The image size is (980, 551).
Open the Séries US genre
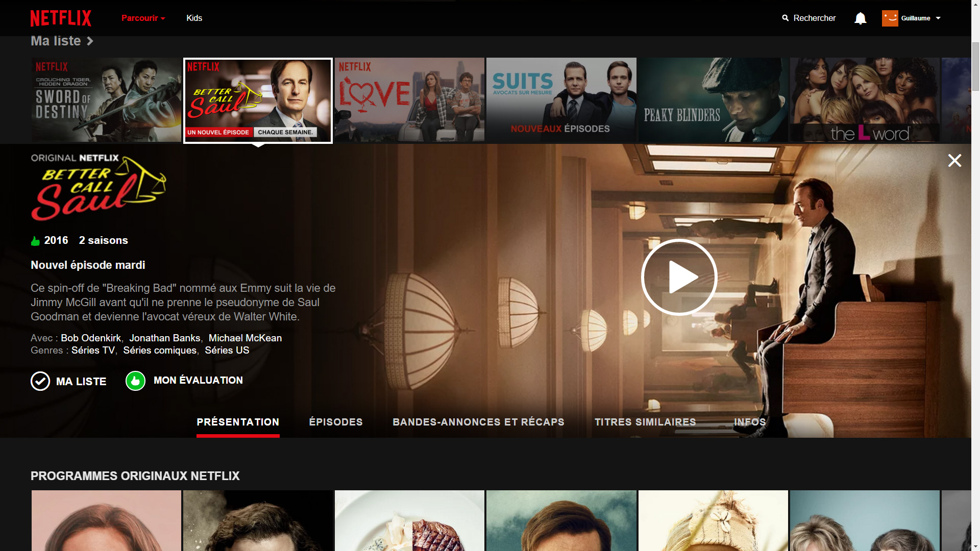point(227,350)
